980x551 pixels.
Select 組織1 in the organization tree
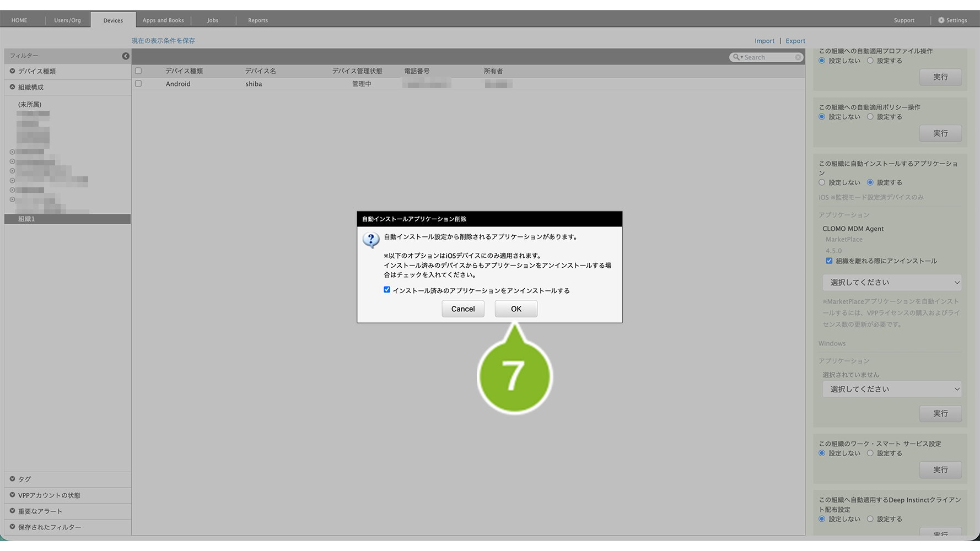click(x=26, y=219)
